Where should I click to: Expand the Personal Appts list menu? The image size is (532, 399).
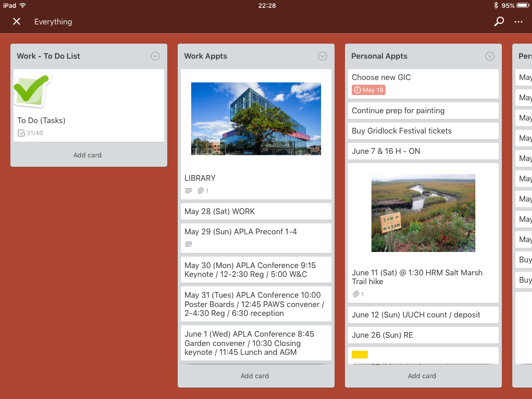tap(489, 56)
